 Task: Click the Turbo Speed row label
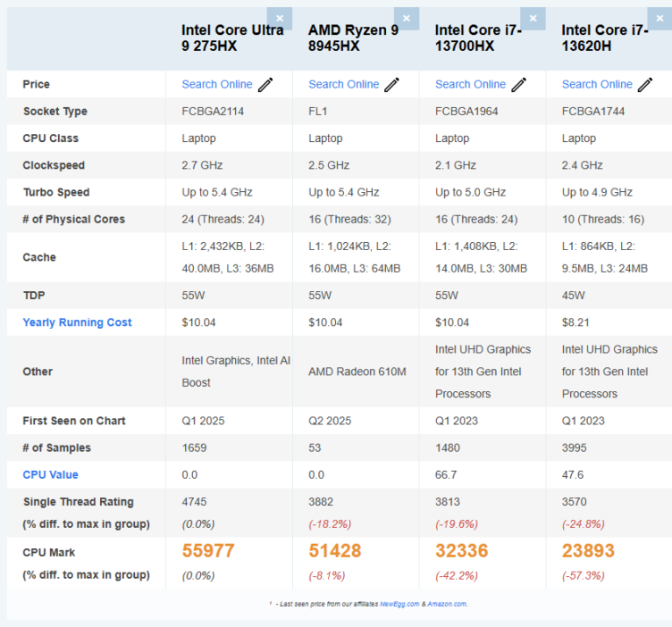tap(56, 192)
